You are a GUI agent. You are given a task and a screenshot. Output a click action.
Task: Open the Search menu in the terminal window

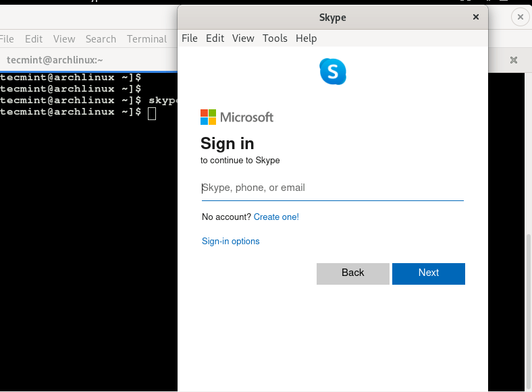101,39
